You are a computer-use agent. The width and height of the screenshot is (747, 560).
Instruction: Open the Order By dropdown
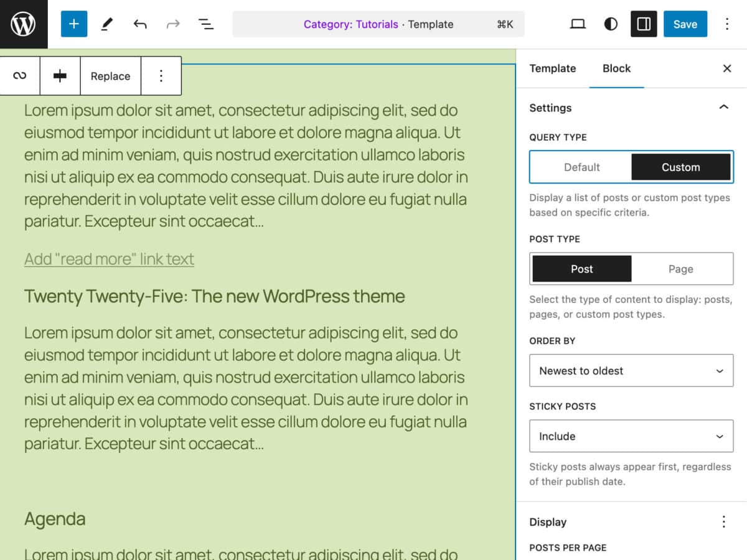pyautogui.click(x=631, y=370)
